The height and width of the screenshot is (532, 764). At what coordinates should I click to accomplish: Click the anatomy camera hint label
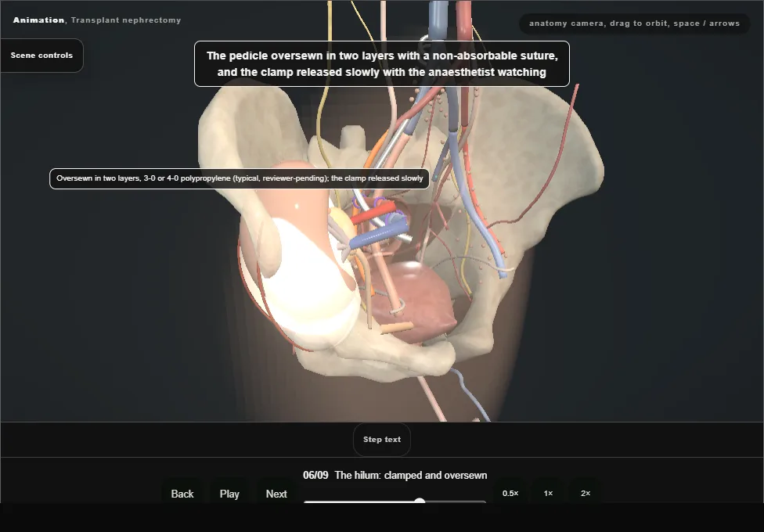(x=634, y=23)
